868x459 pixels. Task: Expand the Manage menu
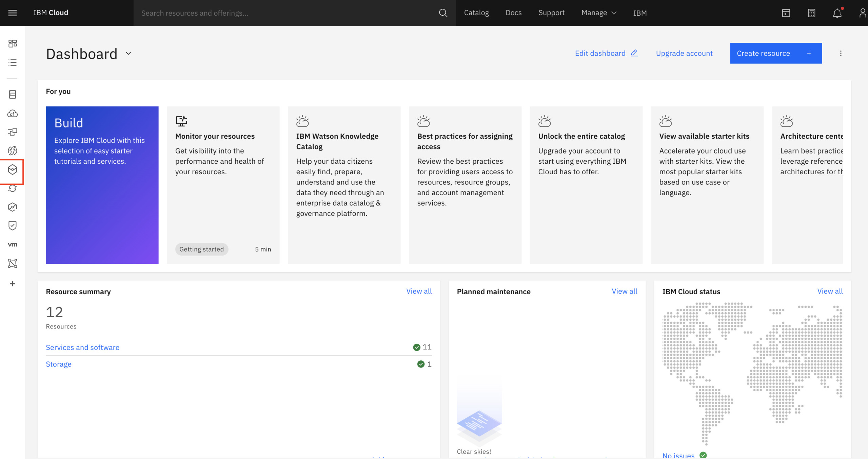599,13
